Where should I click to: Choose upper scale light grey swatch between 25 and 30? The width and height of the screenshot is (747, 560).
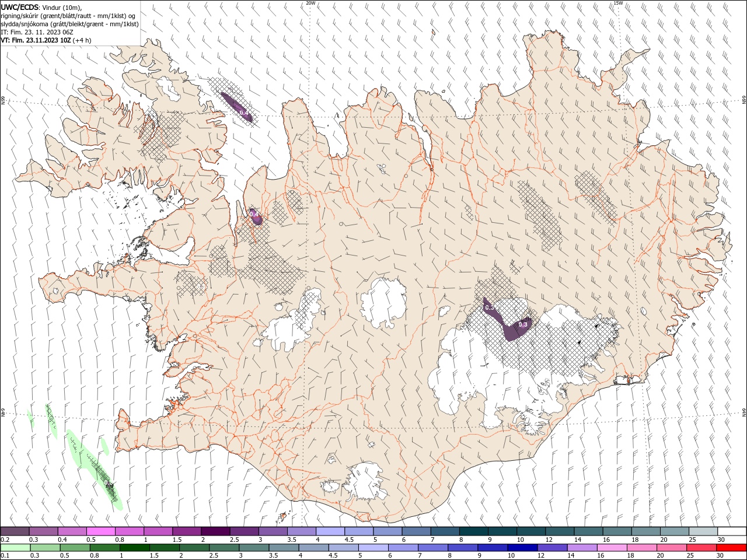coord(703,531)
